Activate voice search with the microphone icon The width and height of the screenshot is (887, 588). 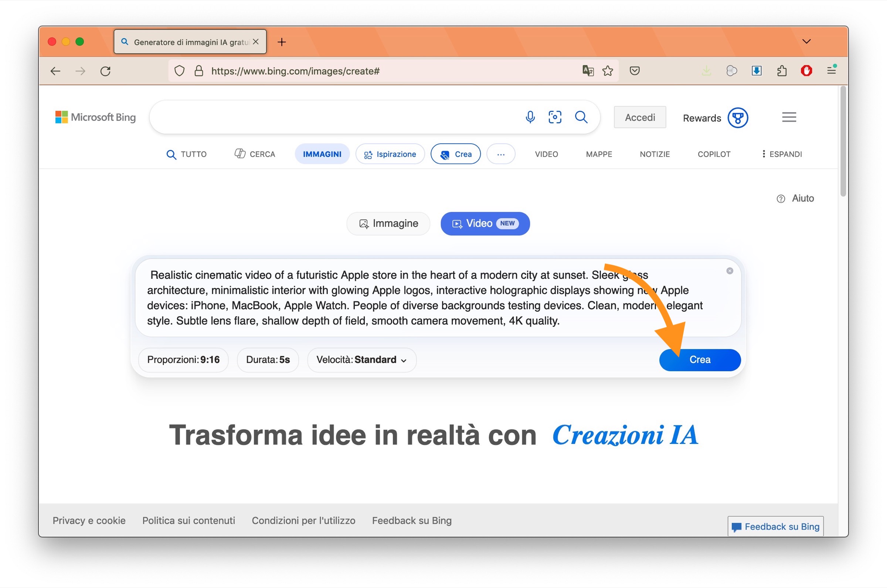530,117
